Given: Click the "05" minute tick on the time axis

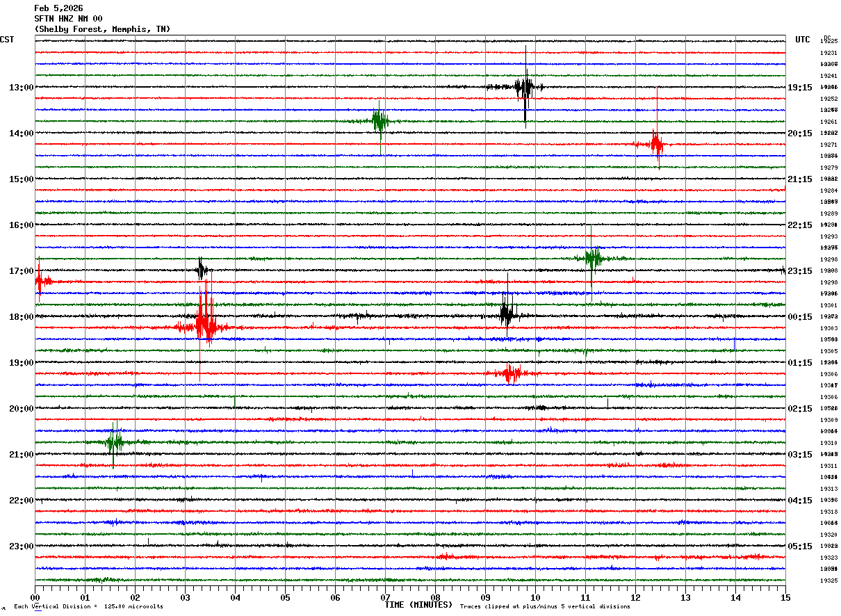Looking at the screenshot, I should coord(285,597).
